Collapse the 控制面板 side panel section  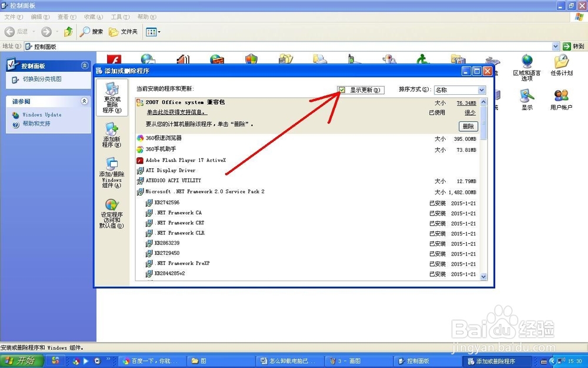(84, 66)
